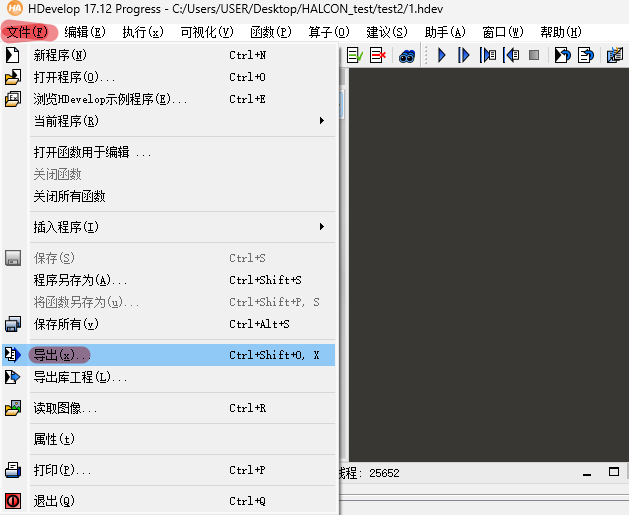This screenshot has width=629, height=515.
Task: Click the red quit icon
Action: 13,501
